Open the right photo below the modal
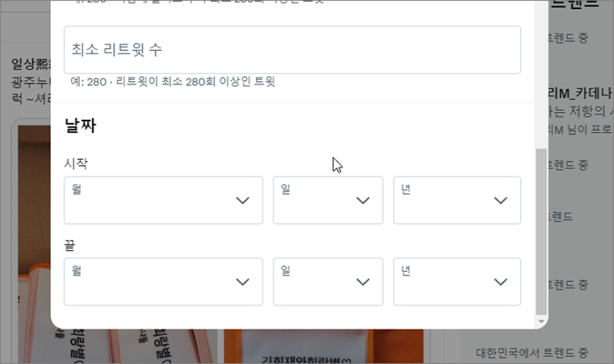 324,346
